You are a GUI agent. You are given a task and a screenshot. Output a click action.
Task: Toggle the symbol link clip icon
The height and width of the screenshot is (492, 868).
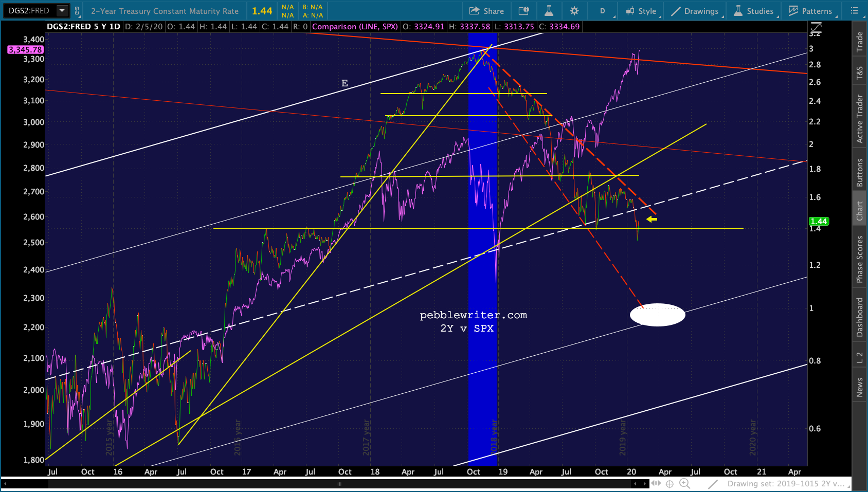(77, 11)
